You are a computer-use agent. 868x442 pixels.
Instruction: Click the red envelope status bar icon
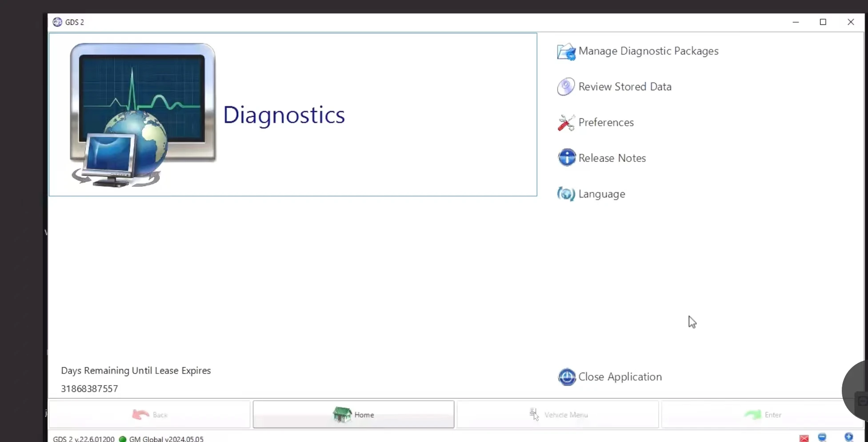click(804, 438)
